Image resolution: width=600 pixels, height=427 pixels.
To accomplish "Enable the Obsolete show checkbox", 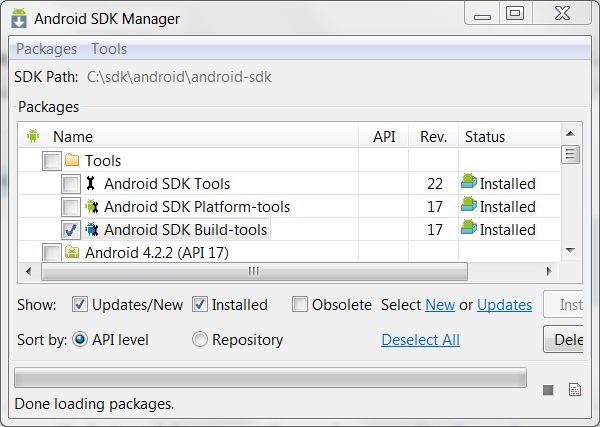I will click(300, 305).
